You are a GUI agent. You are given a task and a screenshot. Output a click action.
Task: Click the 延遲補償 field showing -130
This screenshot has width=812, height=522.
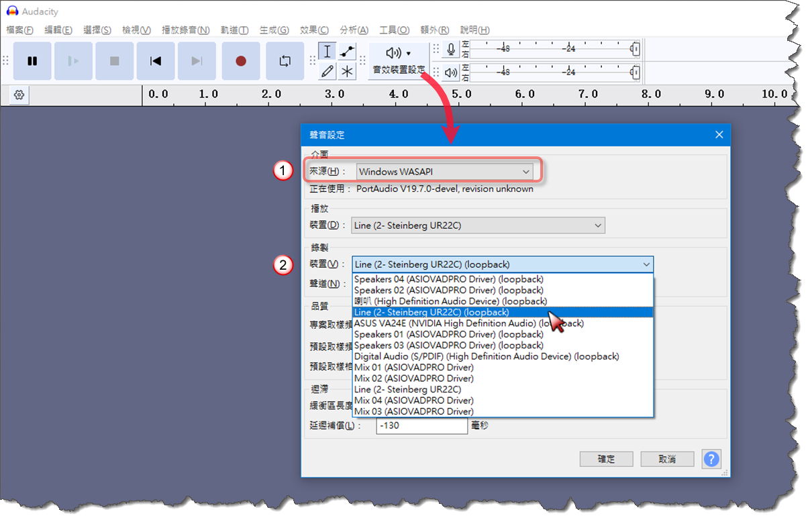click(x=421, y=425)
